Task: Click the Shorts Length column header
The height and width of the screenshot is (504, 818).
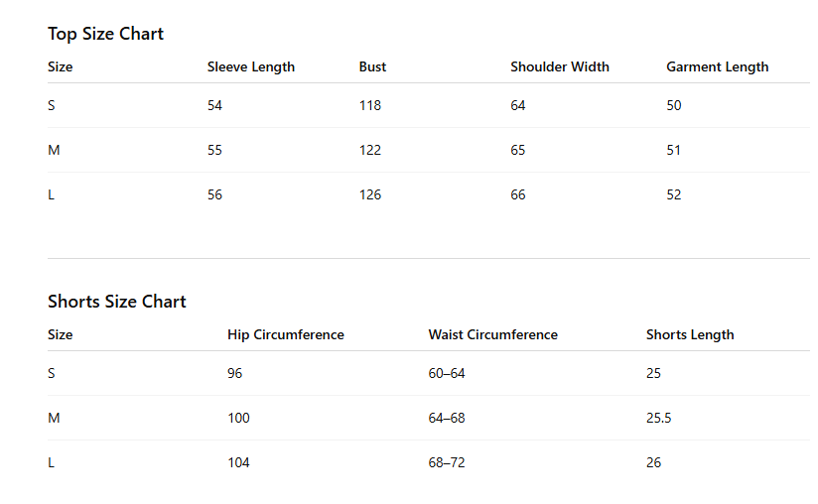Action: 690,335
